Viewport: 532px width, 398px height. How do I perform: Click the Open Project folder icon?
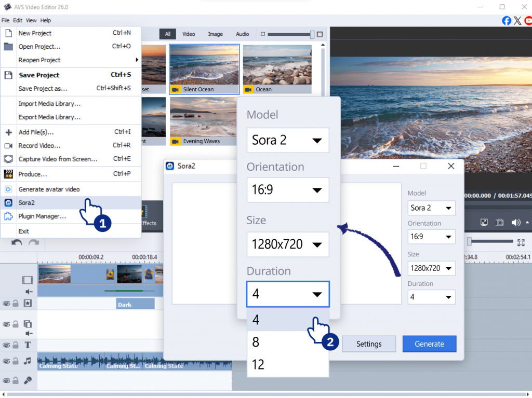click(x=8, y=47)
